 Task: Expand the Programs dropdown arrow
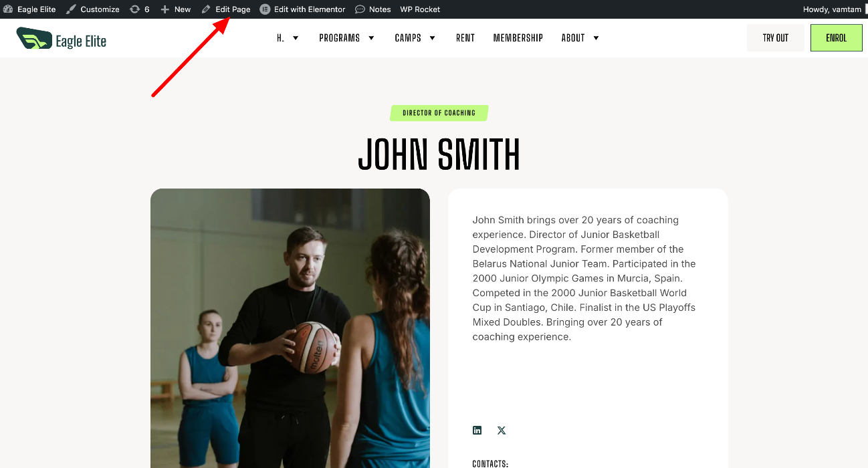click(x=371, y=38)
